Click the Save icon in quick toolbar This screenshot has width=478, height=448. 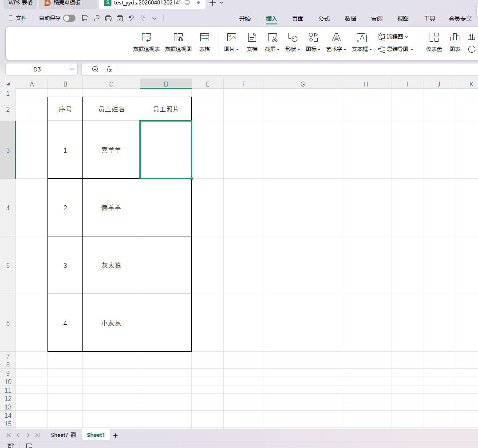pyautogui.click(x=85, y=18)
